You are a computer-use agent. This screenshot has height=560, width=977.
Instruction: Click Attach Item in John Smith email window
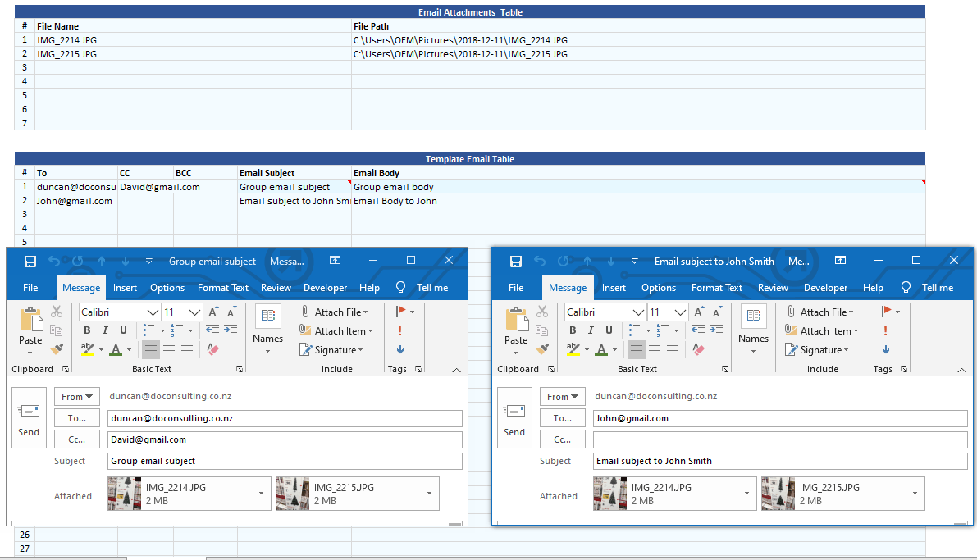(823, 330)
